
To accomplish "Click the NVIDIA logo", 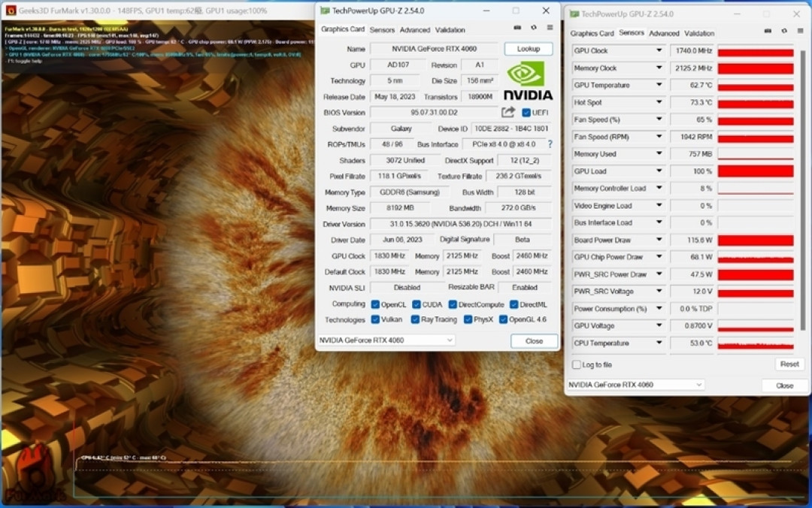I will 528,80.
